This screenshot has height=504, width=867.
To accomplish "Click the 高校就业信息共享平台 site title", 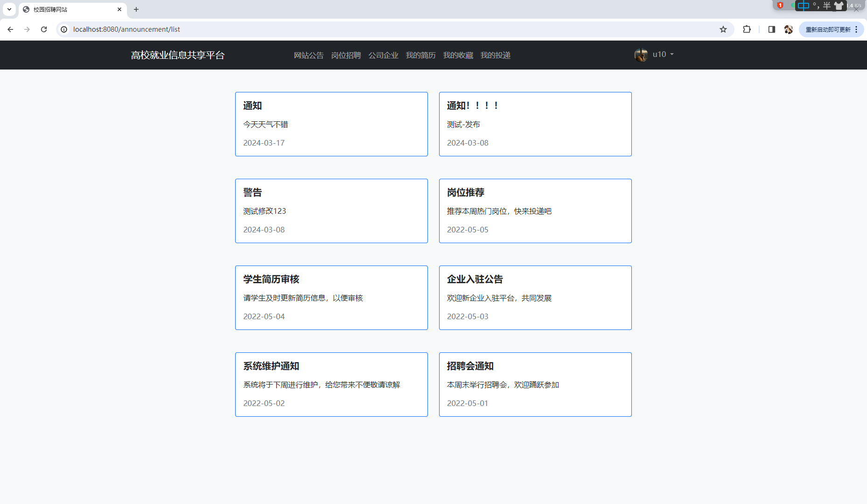I will (178, 55).
